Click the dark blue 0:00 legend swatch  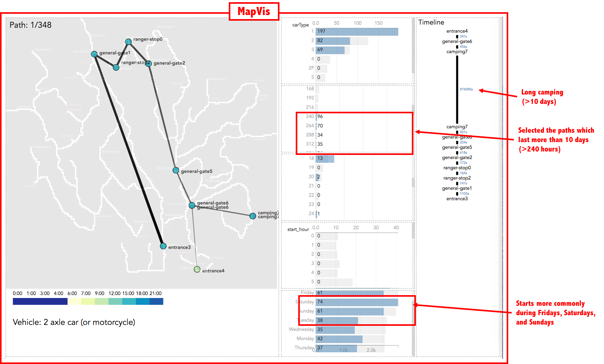[19, 301]
